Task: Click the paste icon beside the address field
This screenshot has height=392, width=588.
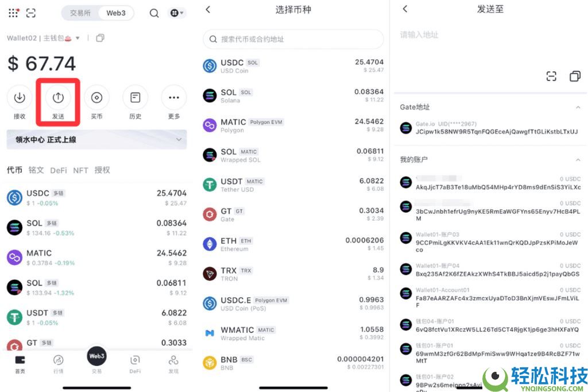Action: tap(575, 76)
